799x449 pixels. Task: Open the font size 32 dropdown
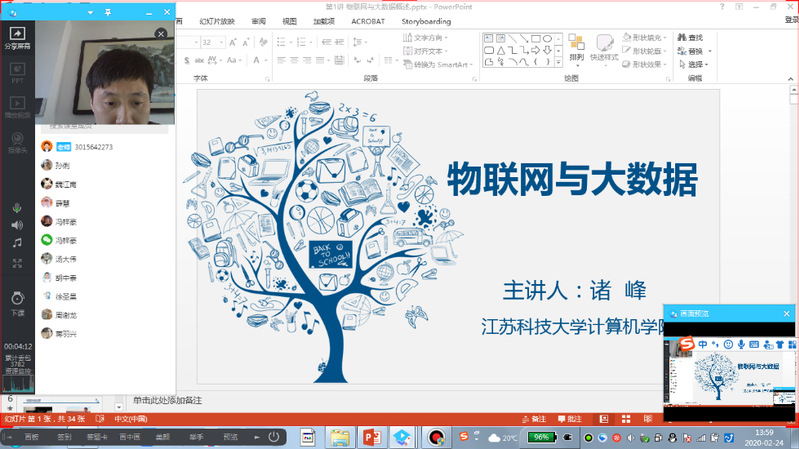click(221, 43)
